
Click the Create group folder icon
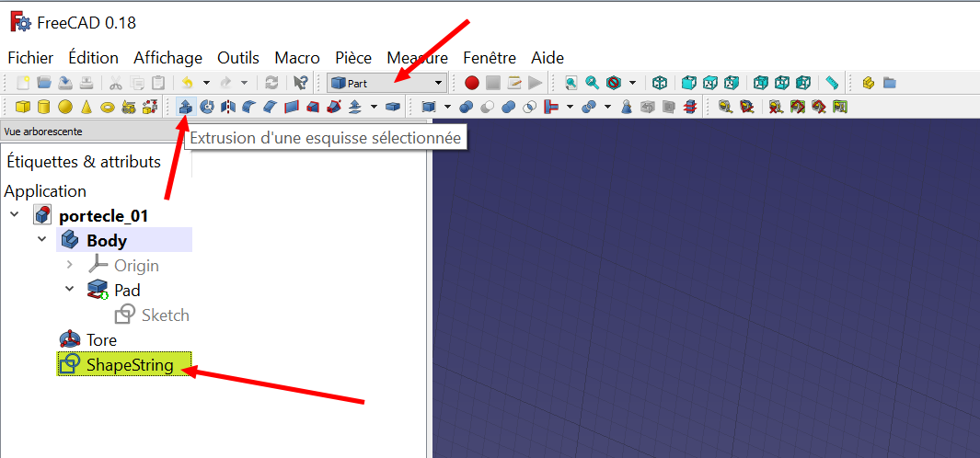[x=890, y=83]
